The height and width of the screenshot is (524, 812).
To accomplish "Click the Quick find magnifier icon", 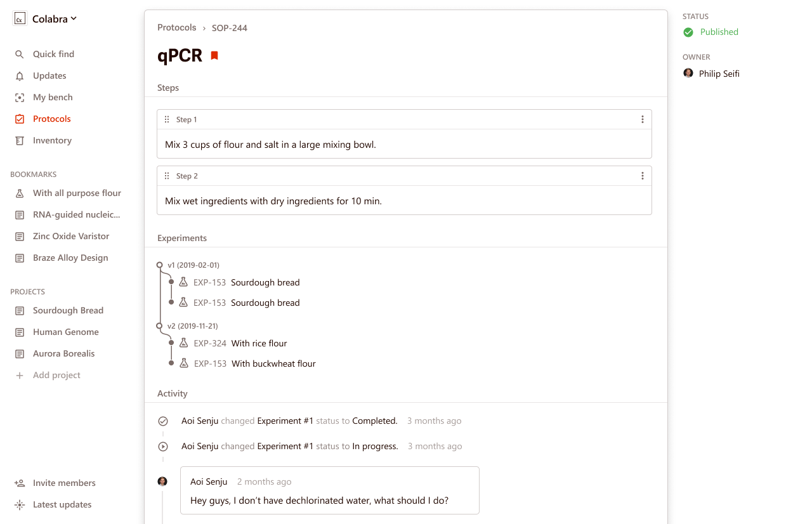I will click(x=20, y=55).
